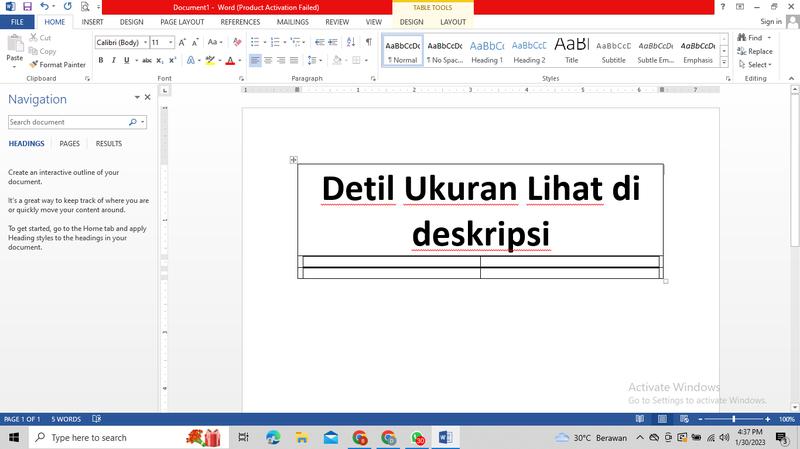The image size is (800, 449).
Task: Decrease paragraph indent
Action: tap(320, 42)
